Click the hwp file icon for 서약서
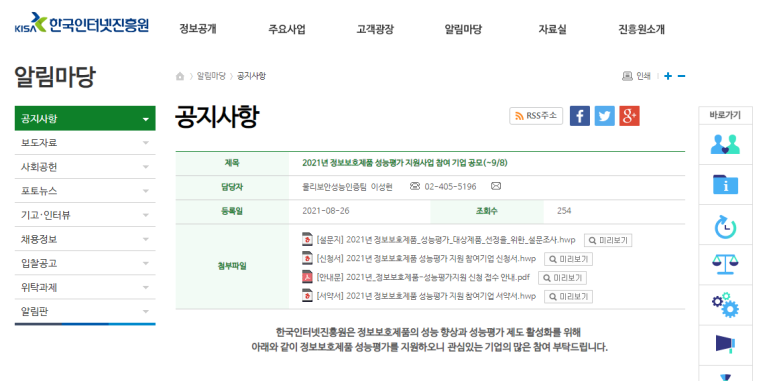The image size is (773, 381). tap(308, 296)
